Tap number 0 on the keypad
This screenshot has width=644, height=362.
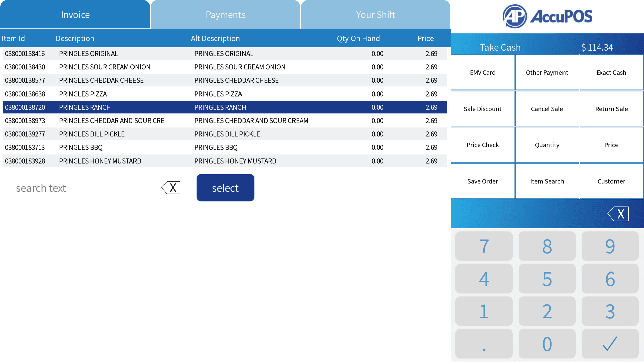[547, 344]
